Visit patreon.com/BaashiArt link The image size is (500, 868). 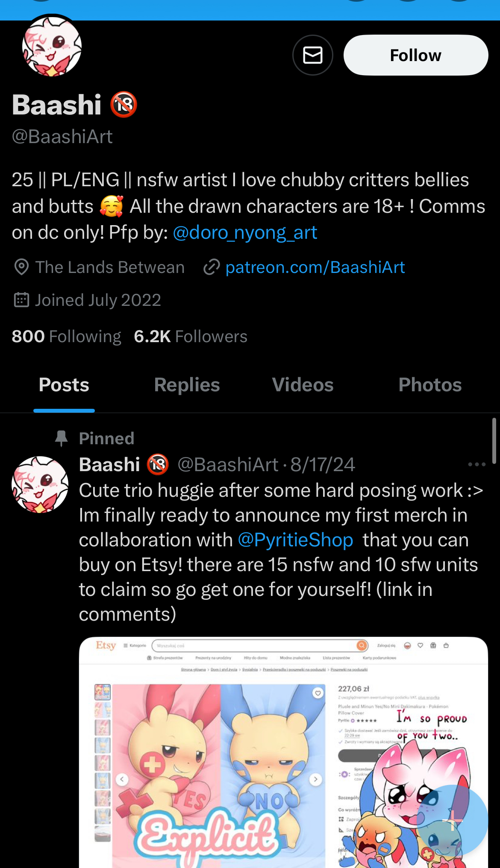[x=315, y=267]
